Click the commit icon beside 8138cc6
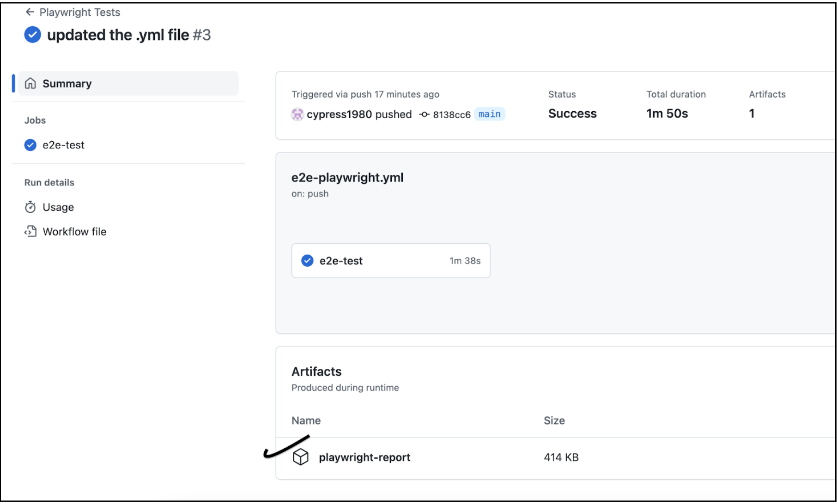 (424, 114)
